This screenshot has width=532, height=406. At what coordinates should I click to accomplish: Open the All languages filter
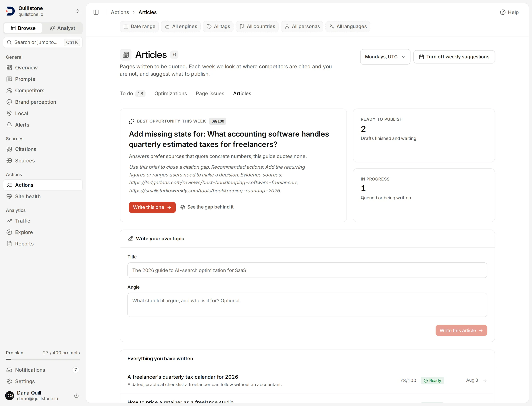[348, 27]
